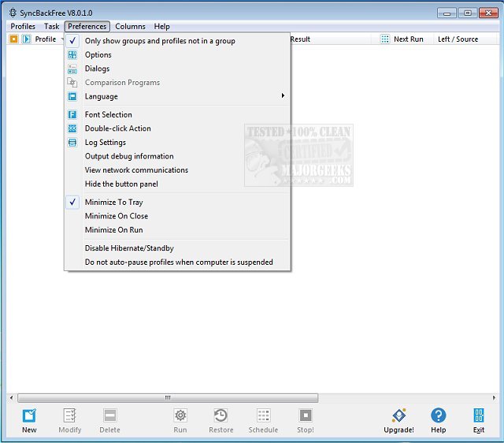504x443 pixels.
Task: Sort by the Profile column header
Action: [x=46, y=39]
